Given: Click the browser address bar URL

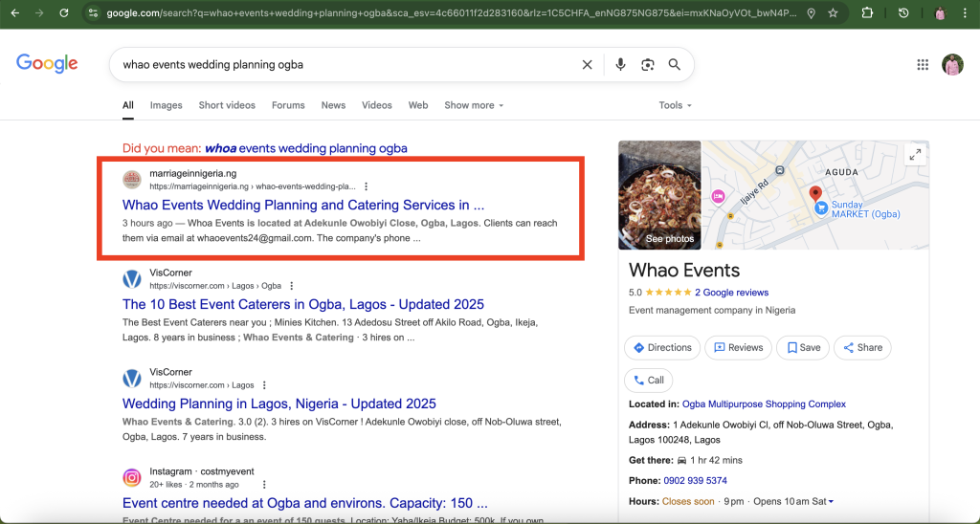Looking at the screenshot, I should (452, 13).
